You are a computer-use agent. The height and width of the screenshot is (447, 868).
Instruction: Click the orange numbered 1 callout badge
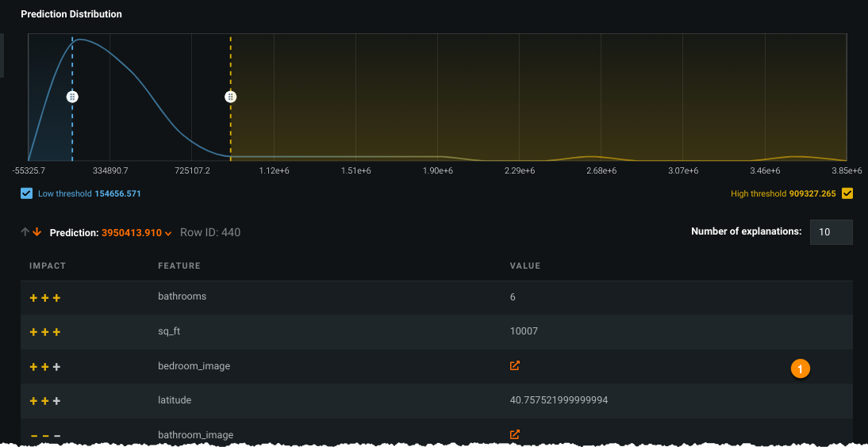click(800, 369)
